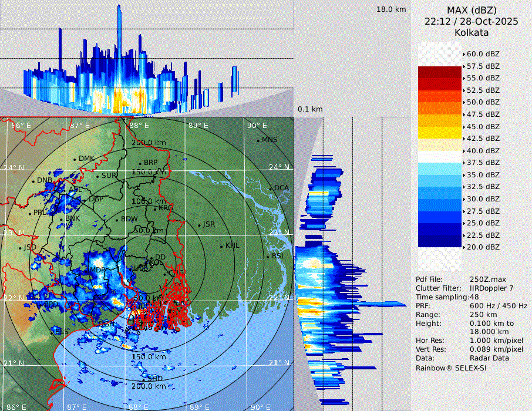Click the JSR station marker
Image resolution: width=532 pixels, height=411 pixels.
[x=199, y=225]
